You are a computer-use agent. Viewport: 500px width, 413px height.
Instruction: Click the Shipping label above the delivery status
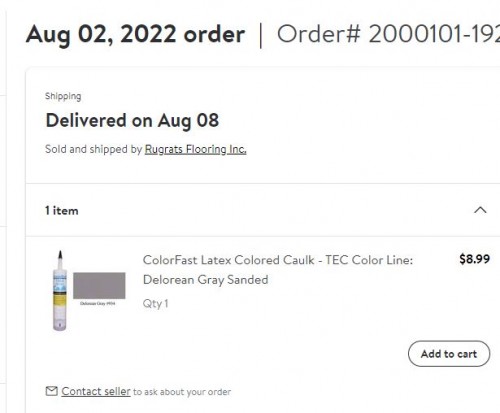pos(63,96)
